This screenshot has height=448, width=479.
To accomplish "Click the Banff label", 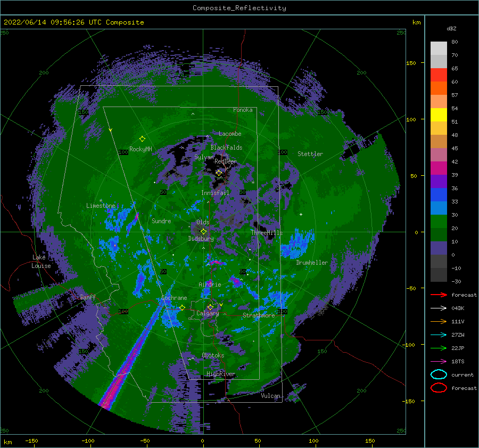I will pyautogui.click(x=88, y=297).
